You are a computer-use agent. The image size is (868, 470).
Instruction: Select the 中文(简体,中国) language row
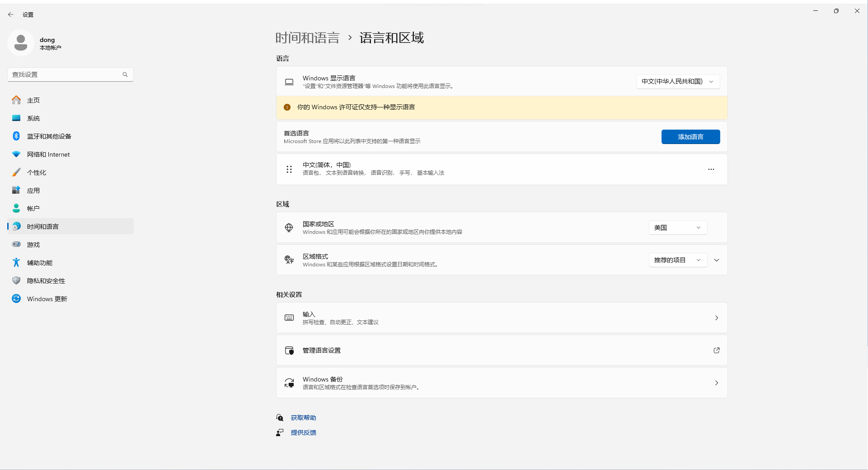502,169
